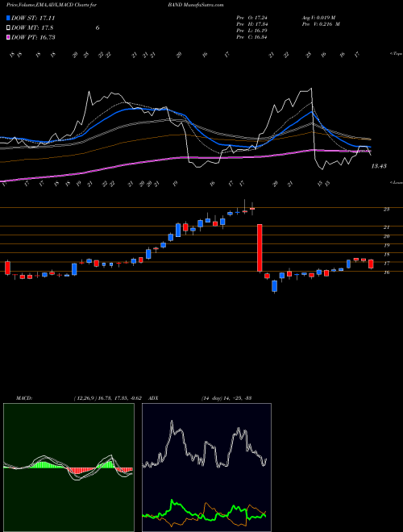
Task: Click the previous volume 'Pre V: 0.216 M'
Action: coord(322,24)
